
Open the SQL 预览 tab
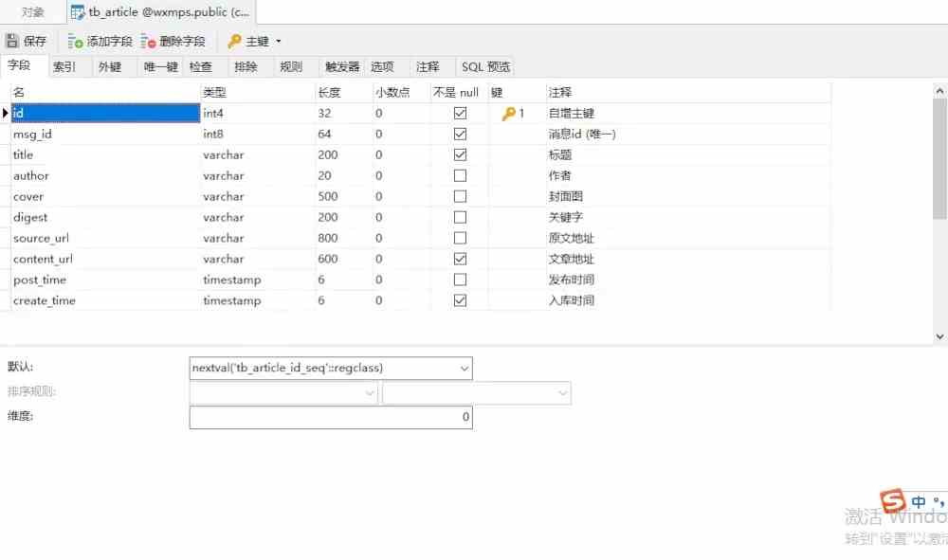485,66
